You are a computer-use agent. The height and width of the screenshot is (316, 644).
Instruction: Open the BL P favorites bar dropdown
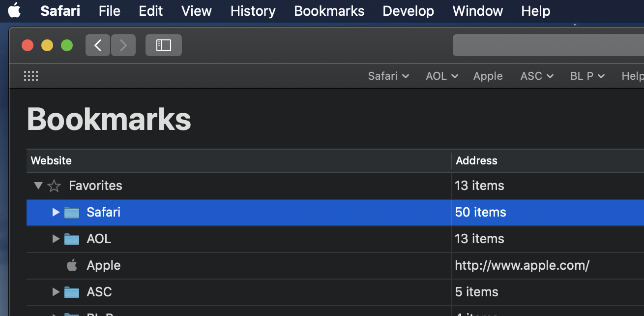[587, 76]
